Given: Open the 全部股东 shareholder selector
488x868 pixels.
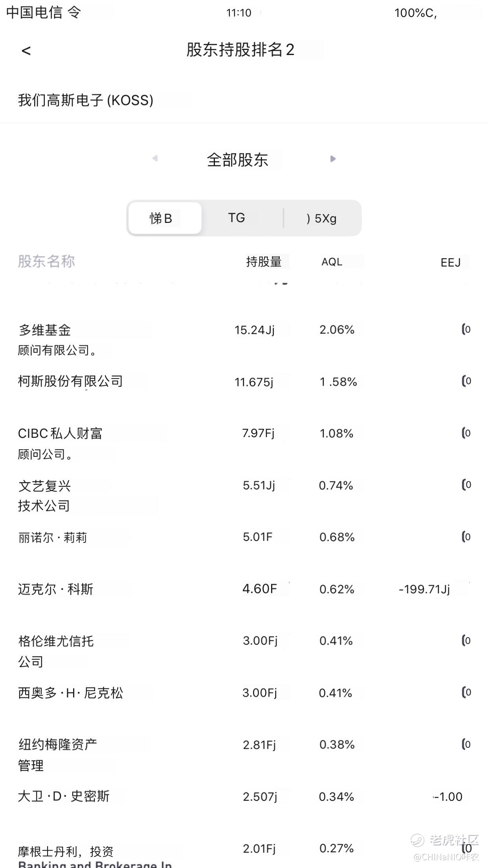Looking at the screenshot, I should [x=238, y=160].
